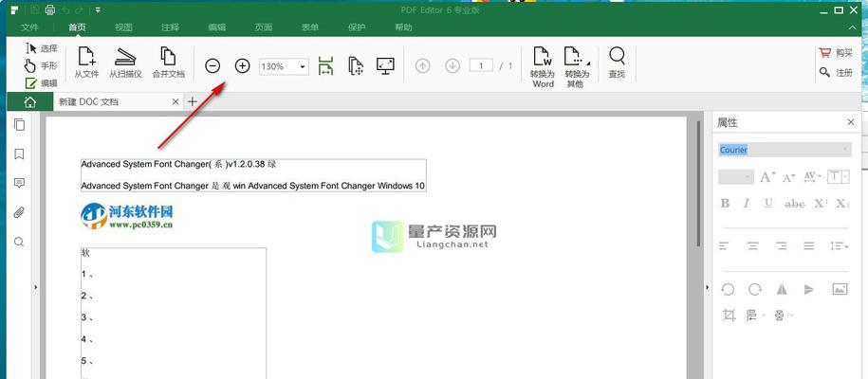Close the 属性 properties panel
868x379 pixels.
851,122
